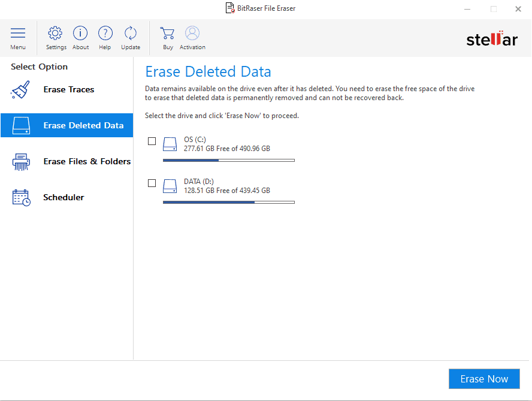532x401 pixels.
Task: Click the Erase Deleted Data drive icon
Action: 22,125
